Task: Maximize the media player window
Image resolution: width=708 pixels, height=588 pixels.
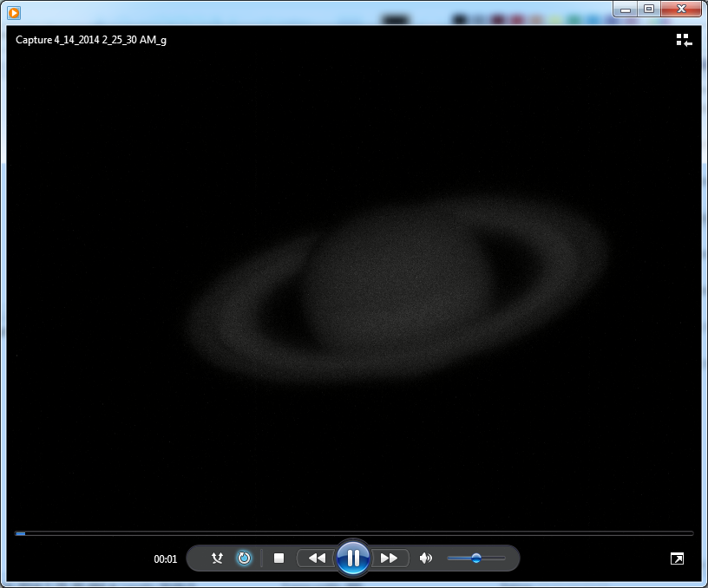Action: pos(648,9)
